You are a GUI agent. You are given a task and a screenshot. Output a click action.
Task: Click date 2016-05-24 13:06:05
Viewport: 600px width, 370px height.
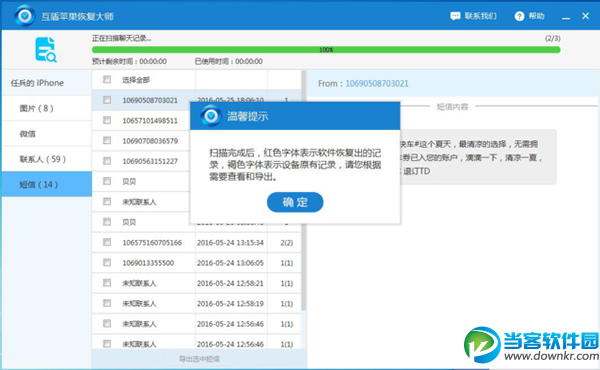pyautogui.click(x=230, y=263)
